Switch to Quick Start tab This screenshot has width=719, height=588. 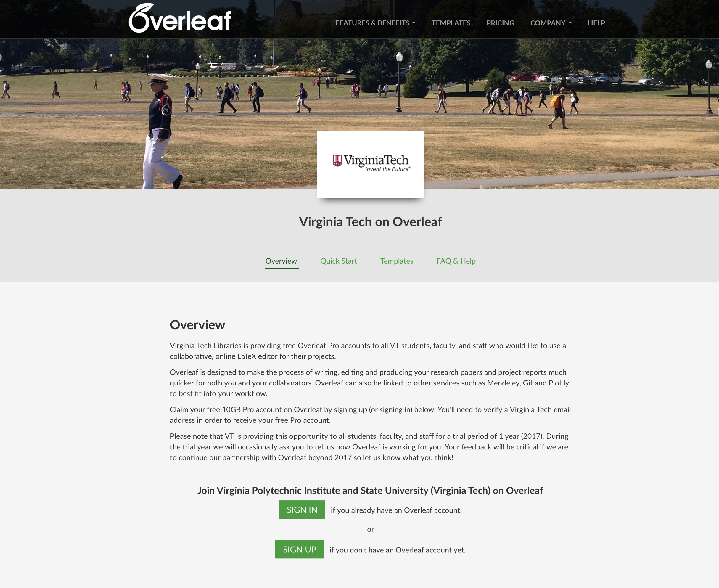point(339,261)
